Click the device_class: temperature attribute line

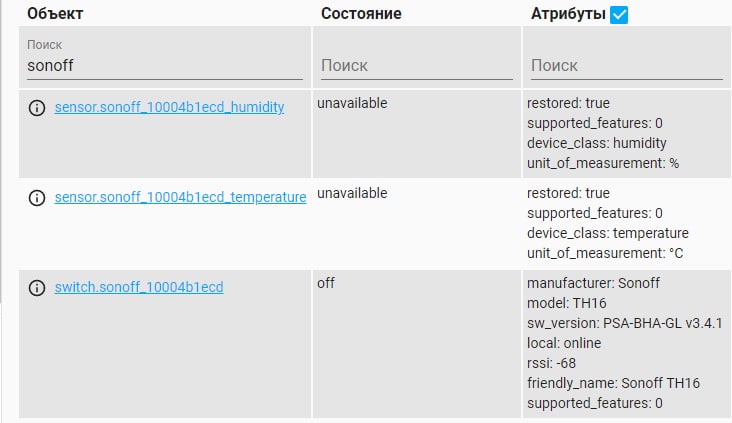click(x=603, y=233)
